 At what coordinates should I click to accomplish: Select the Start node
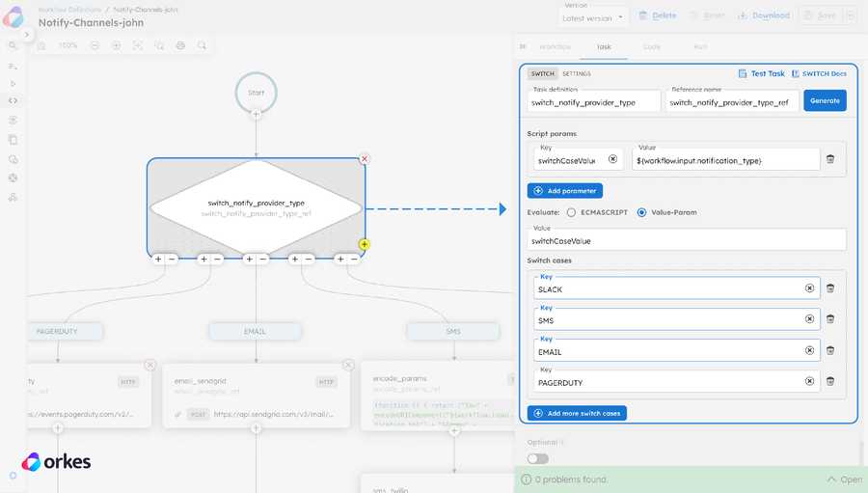(256, 93)
